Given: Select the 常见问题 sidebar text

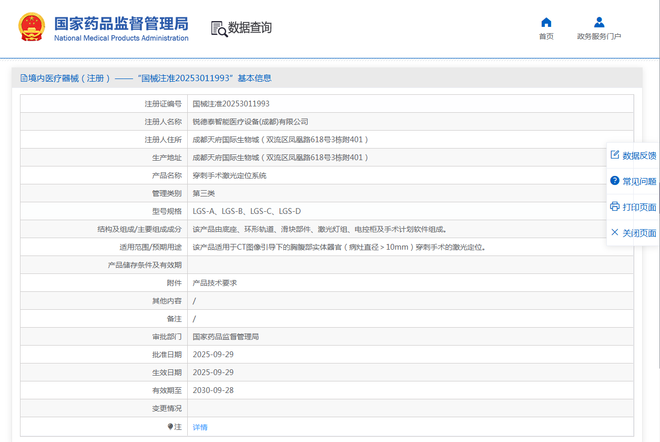Looking at the screenshot, I should 639,182.
